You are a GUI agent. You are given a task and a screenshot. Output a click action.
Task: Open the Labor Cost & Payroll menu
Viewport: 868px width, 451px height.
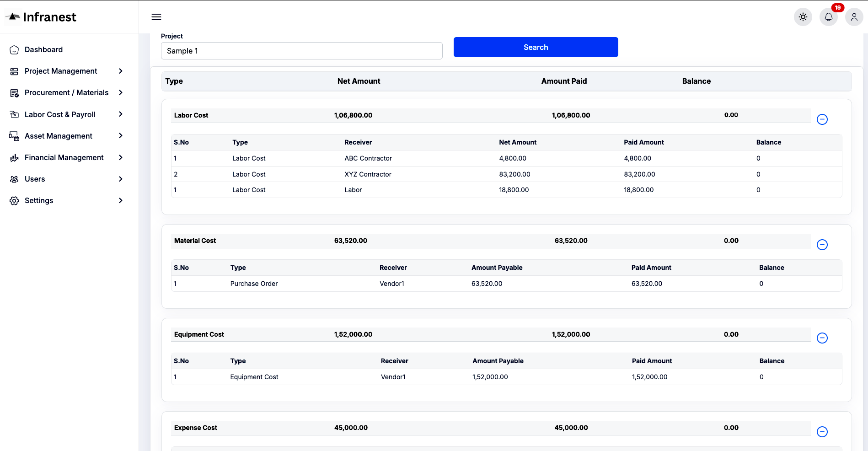pos(60,114)
